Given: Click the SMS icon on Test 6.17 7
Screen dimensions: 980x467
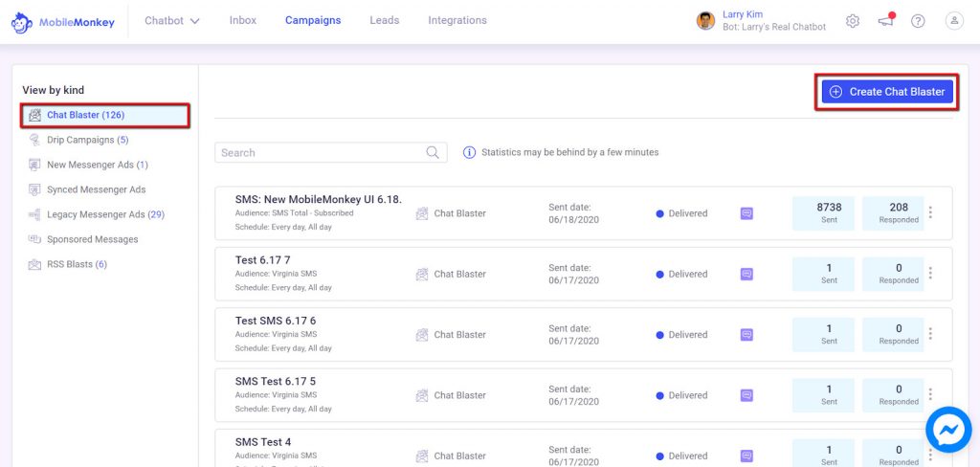Looking at the screenshot, I should tap(746, 274).
